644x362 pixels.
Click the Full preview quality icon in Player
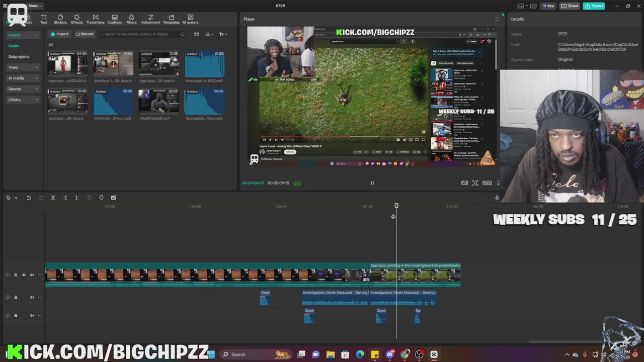click(x=464, y=183)
